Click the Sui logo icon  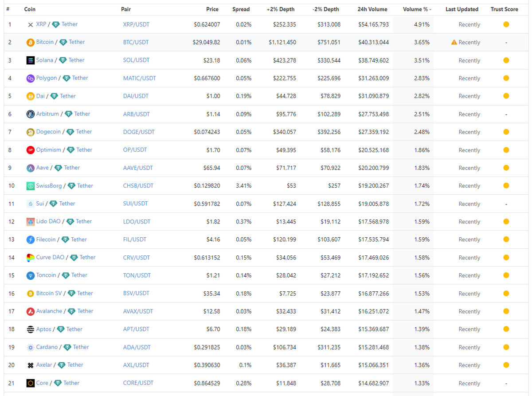tap(30, 204)
